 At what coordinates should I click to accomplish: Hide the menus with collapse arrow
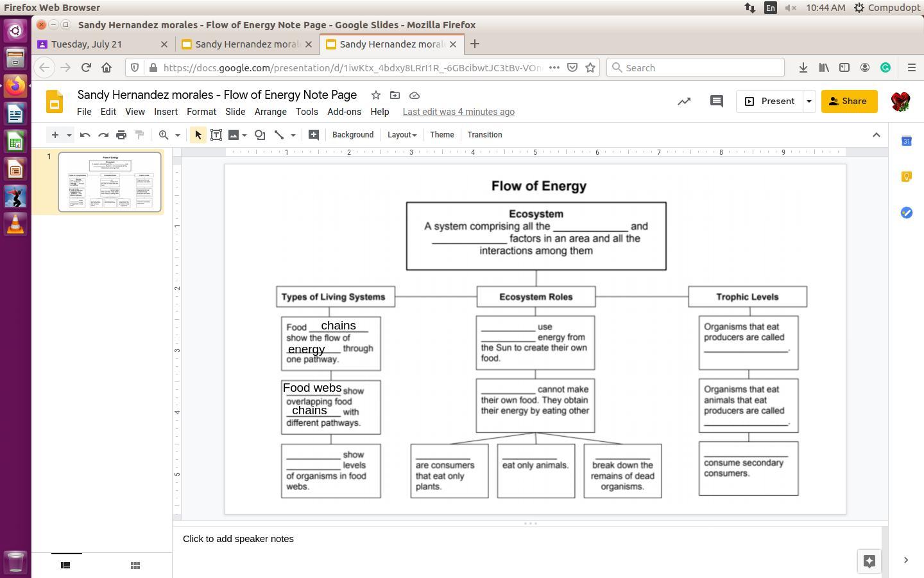pyautogui.click(x=876, y=135)
